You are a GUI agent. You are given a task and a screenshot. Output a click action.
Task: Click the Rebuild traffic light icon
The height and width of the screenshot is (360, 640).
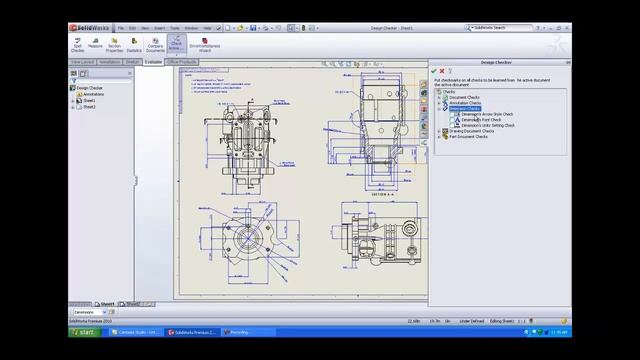[303, 28]
